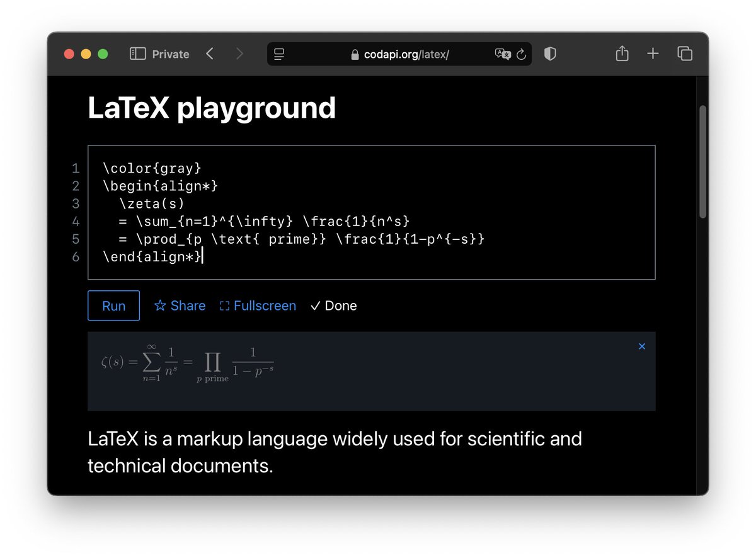The image size is (756, 558).
Task: Open the Private browsing label dropdown
Action: coord(171,54)
